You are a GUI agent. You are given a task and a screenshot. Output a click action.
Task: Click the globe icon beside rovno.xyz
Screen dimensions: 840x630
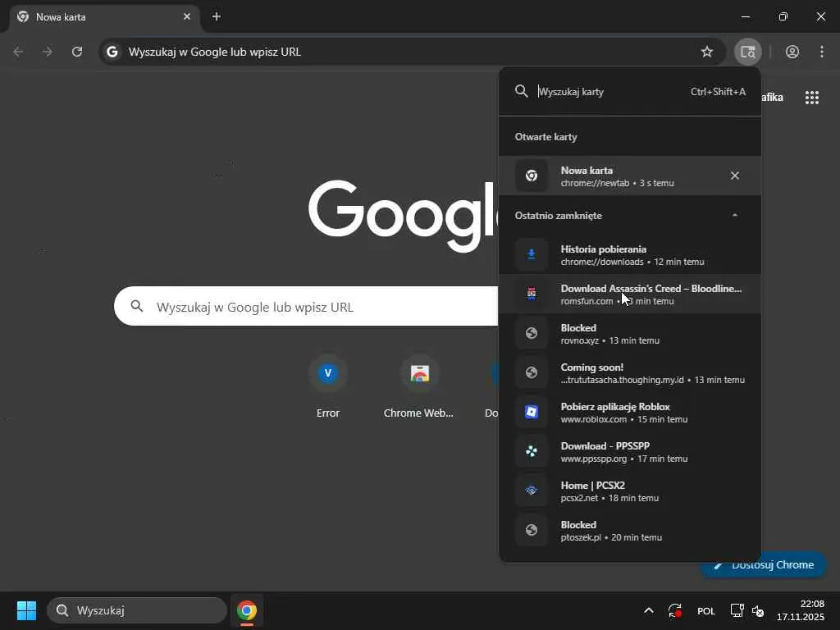click(532, 333)
